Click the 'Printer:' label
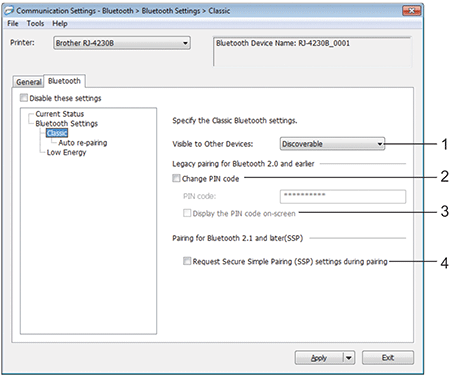This screenshot has width=450, height=377. pyautogui.click(x=22, y=43)
